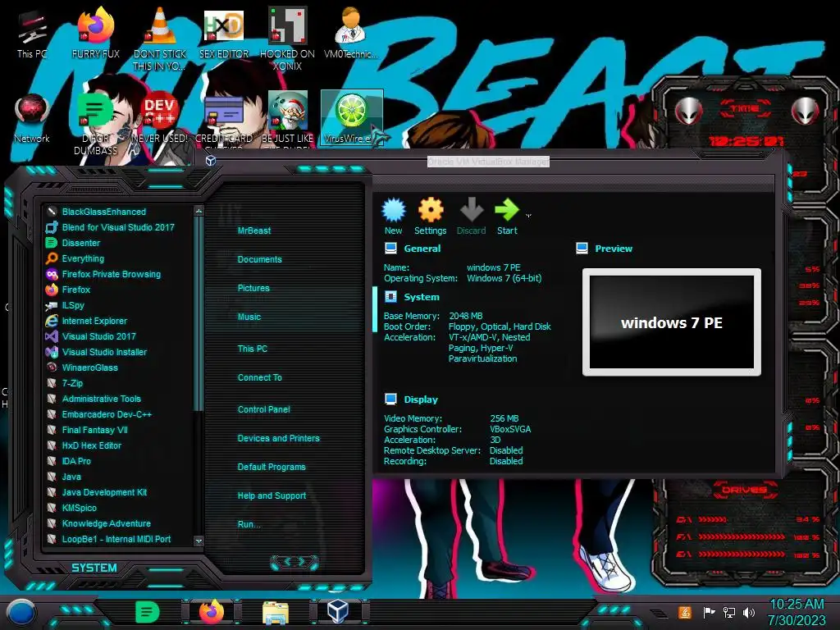Open the HxD SEX EDITOR desktop shortcut
Viewport: 840px width, 630px height.
point(224,35)
